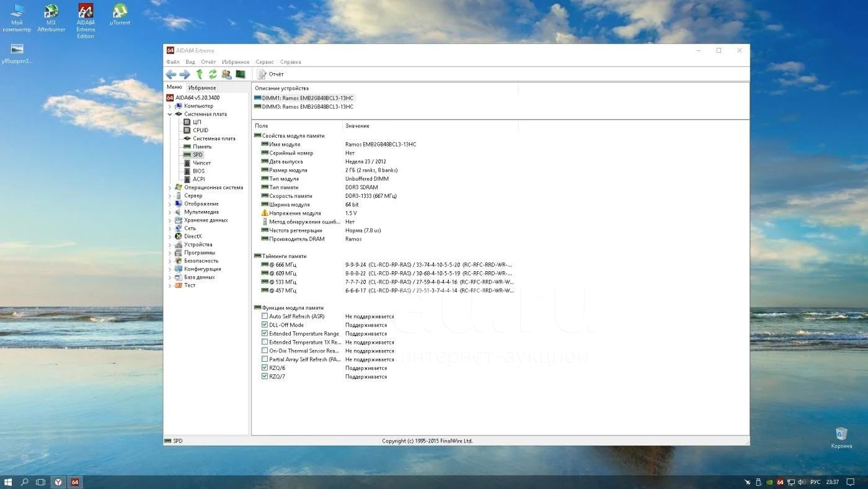The image size is (868, 489).
Task: Open the Отчёт menu in menu bar
Action: click(x=208, y=62)
